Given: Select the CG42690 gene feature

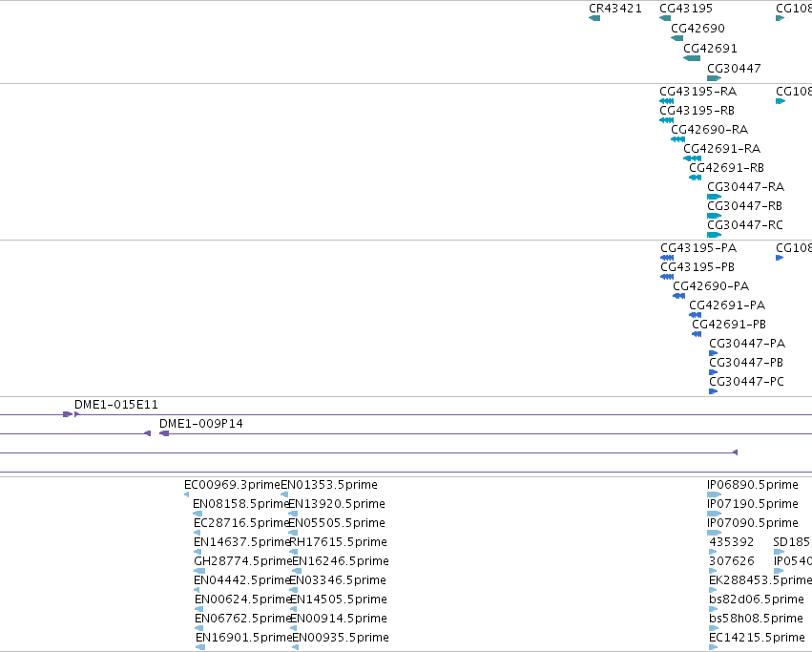Looking at the screenshot, I should [677, 38].
